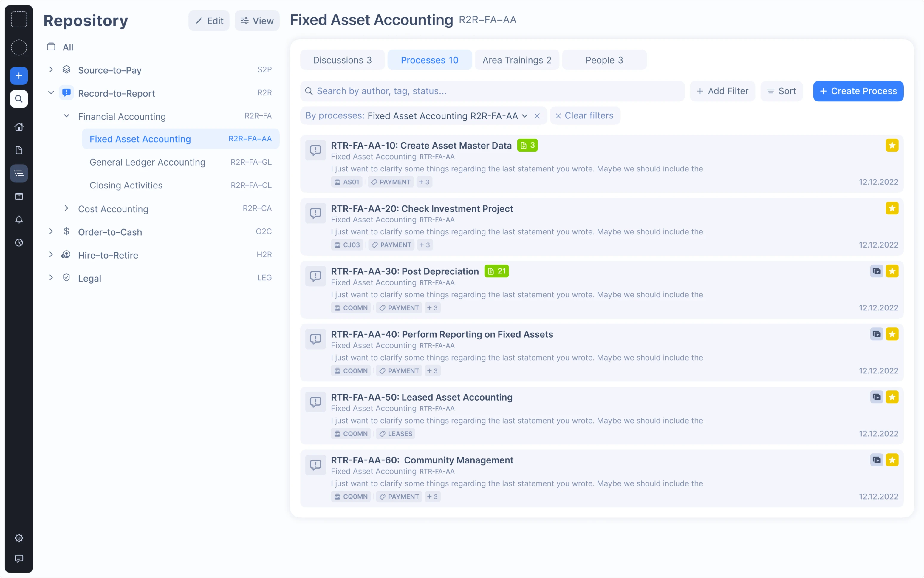924x578 pixels.
Task: Toggle favorite on Check Investment Project
Action: [892, 208]
